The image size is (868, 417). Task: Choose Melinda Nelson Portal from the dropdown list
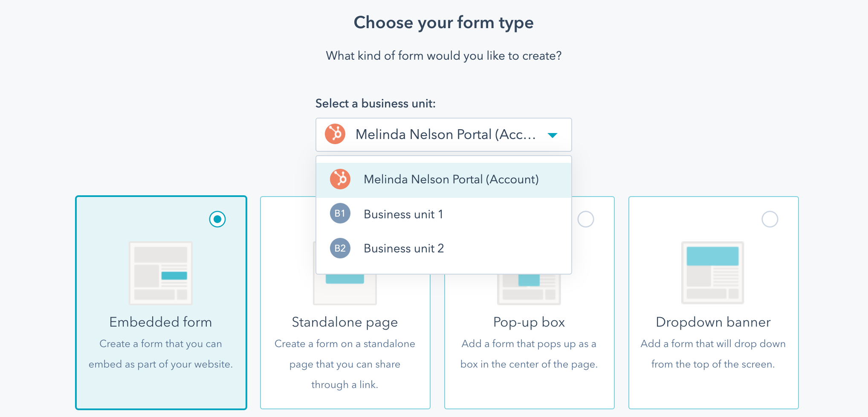[x=450, y=179]
